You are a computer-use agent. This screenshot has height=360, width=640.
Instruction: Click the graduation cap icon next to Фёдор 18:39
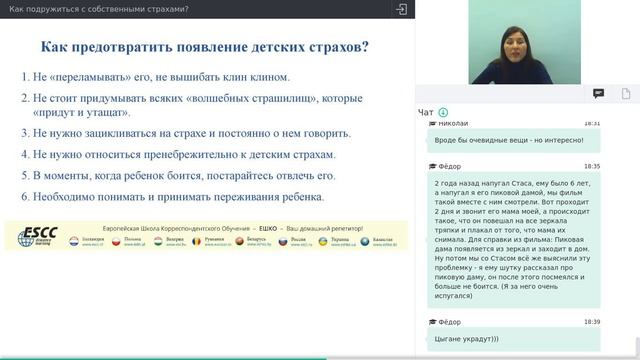pos(432,322)
